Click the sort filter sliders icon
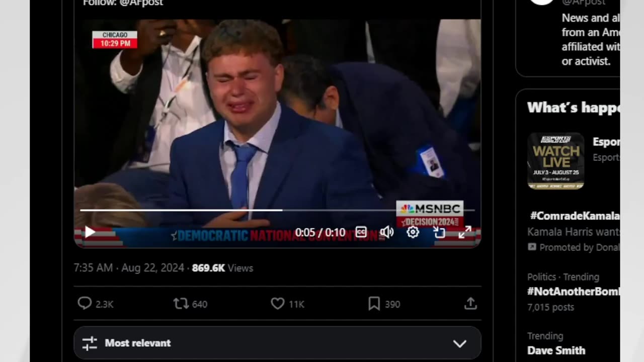 [x=90, y=343]
